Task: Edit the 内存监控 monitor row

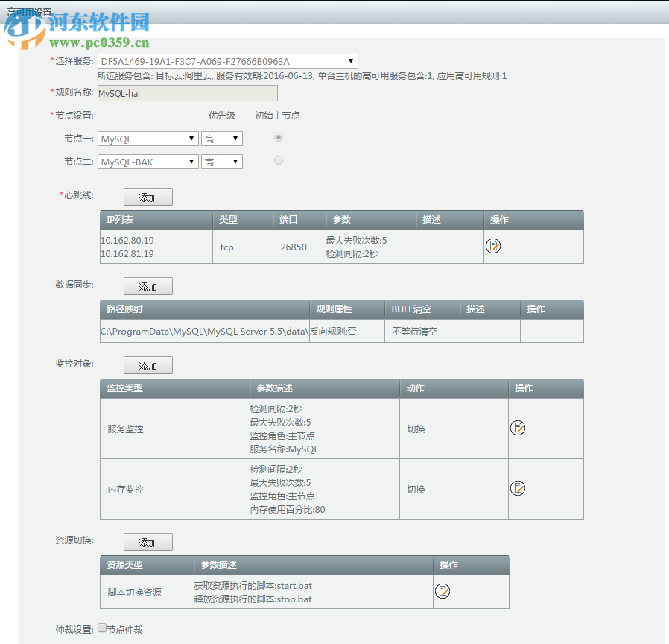Action: pyautogui.click(x=518, y=487)
